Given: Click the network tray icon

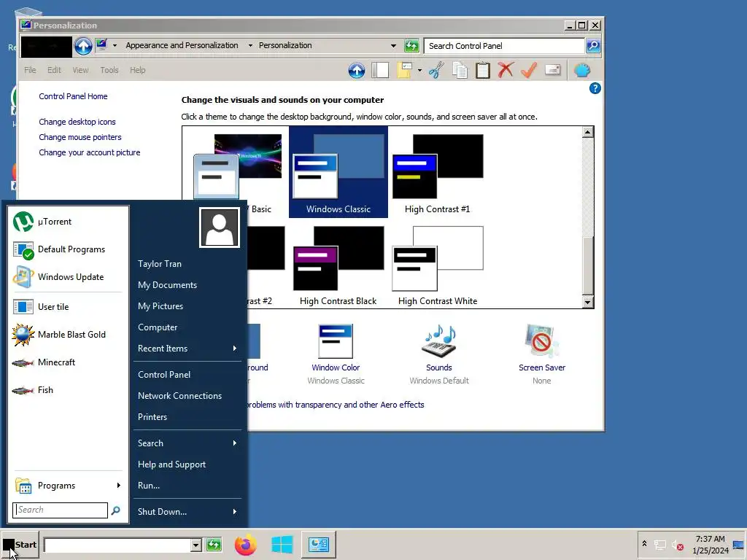Looking at the screenshot, I should click(660, 545).
